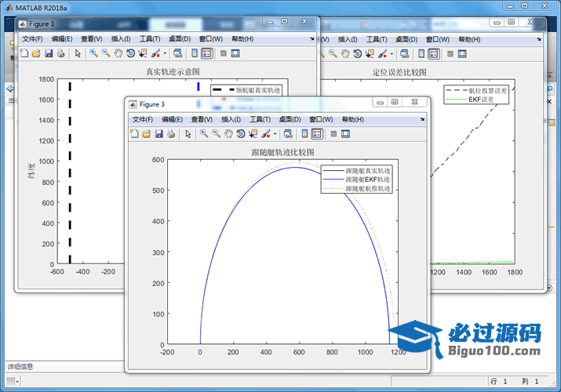Toggle Insert Colorbar in right figure toolbar

point(421,54)
